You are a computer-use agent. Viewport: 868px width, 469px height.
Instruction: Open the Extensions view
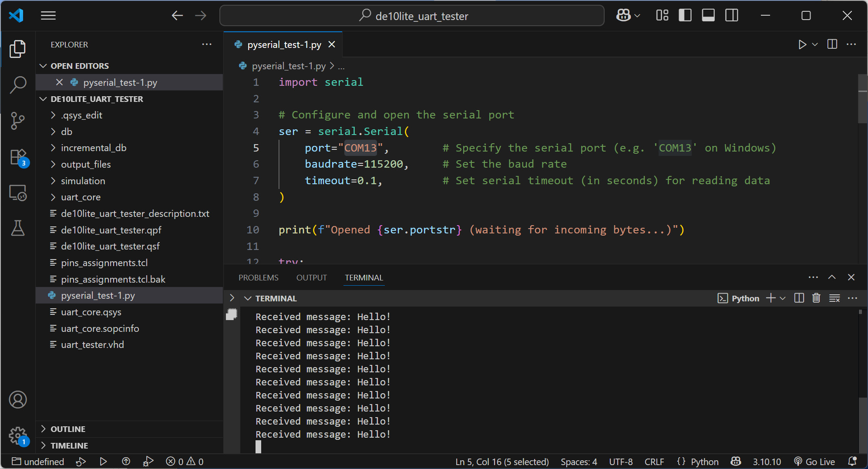click(x=18, y=157)
